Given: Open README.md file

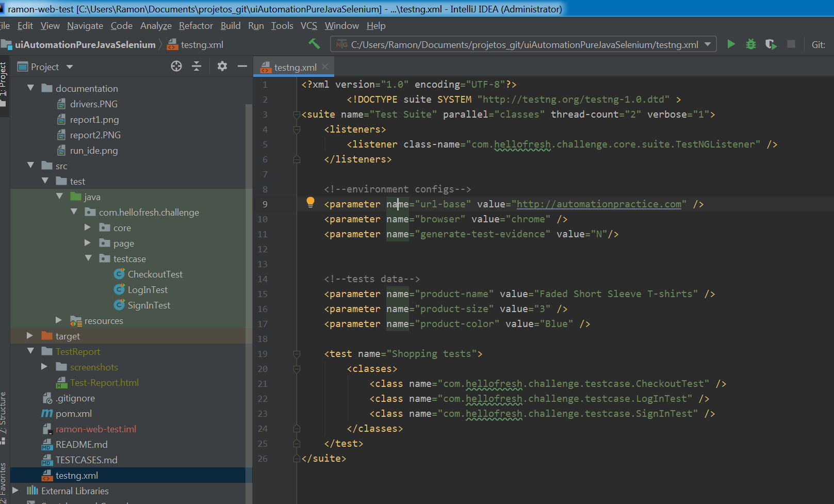Looking at the screenshot, I should pyautogui.click(x=81, y=445).
